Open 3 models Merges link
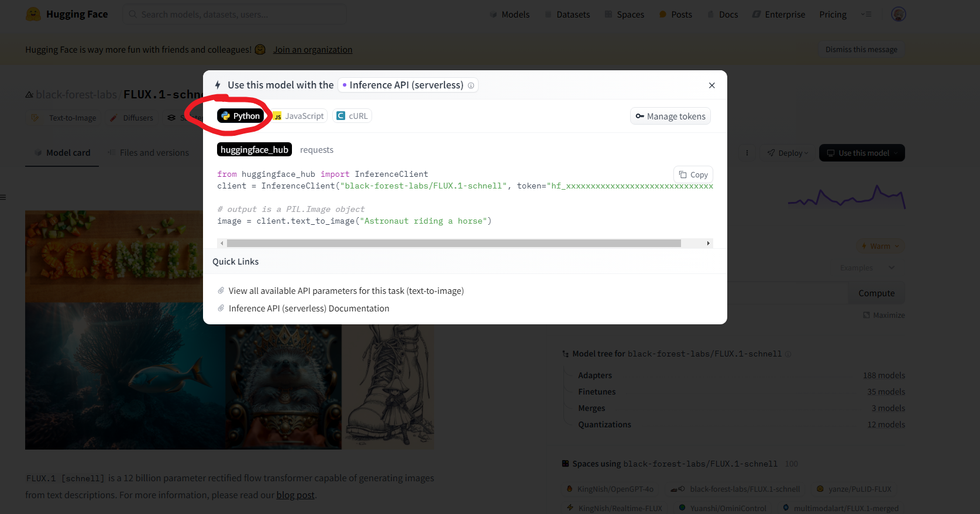This screenshot has height=514, width=980. (x=888, y=408)
